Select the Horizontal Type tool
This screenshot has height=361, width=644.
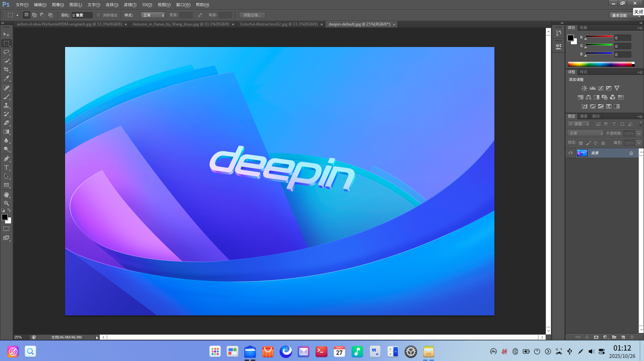6,167
